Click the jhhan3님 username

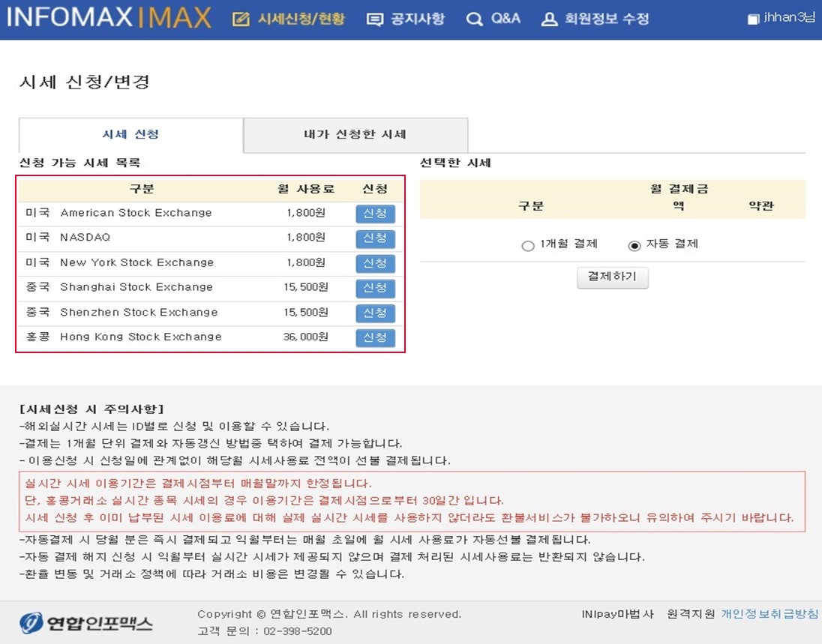pos(790,18)
